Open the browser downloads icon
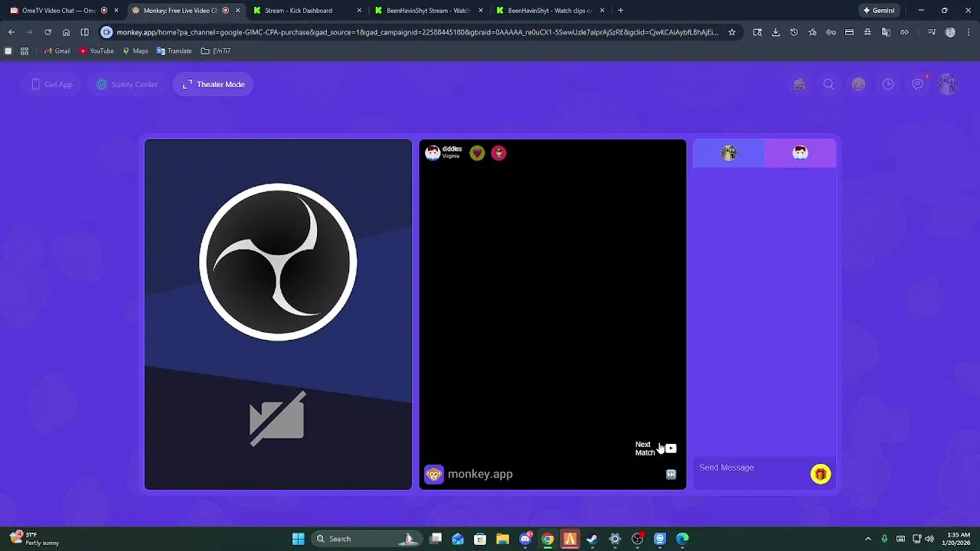The width and height of the screenshot is (980, 551). pyautogui.click(x=776, y=32)
